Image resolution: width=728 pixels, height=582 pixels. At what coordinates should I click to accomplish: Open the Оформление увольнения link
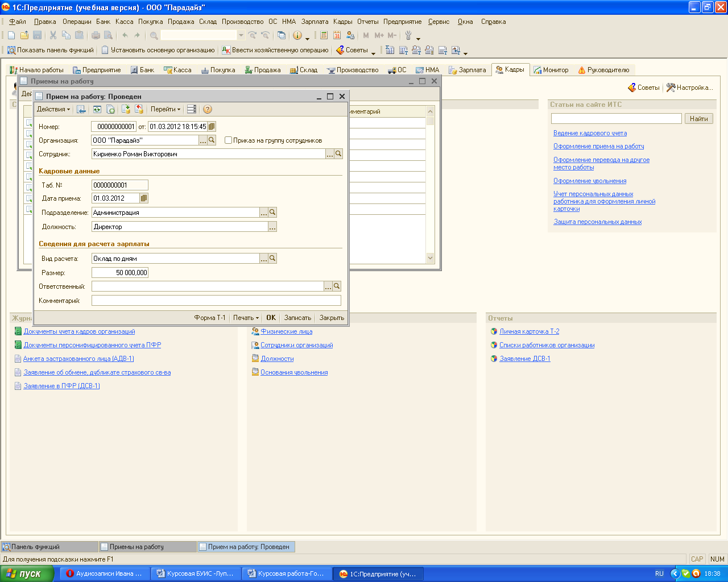tap(590, 181)
